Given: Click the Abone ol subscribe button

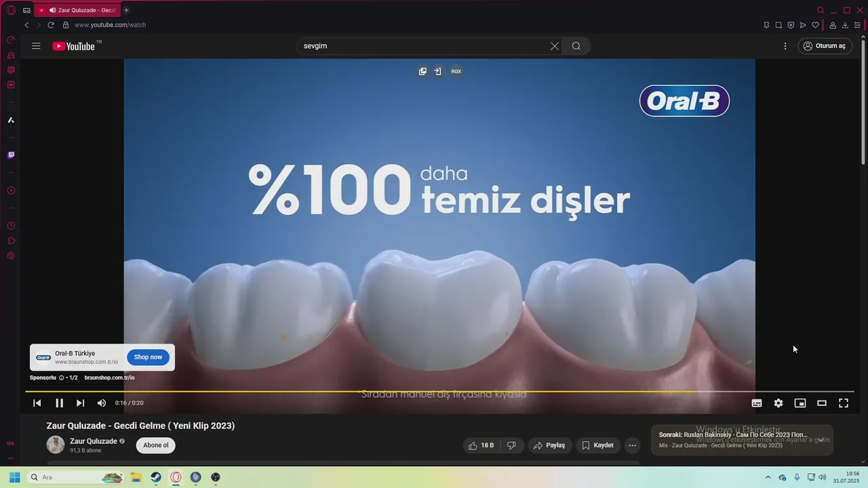Looking at the screenshot, I should click(x=155, y=445).
